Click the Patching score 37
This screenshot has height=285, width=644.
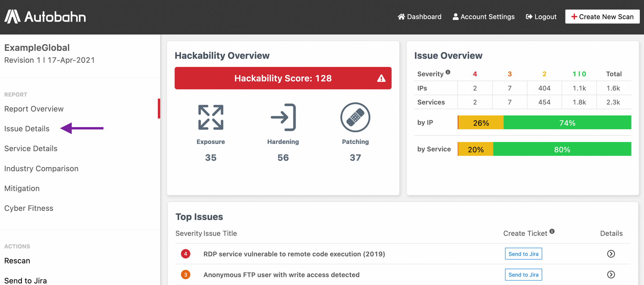[x=355, y=158]
